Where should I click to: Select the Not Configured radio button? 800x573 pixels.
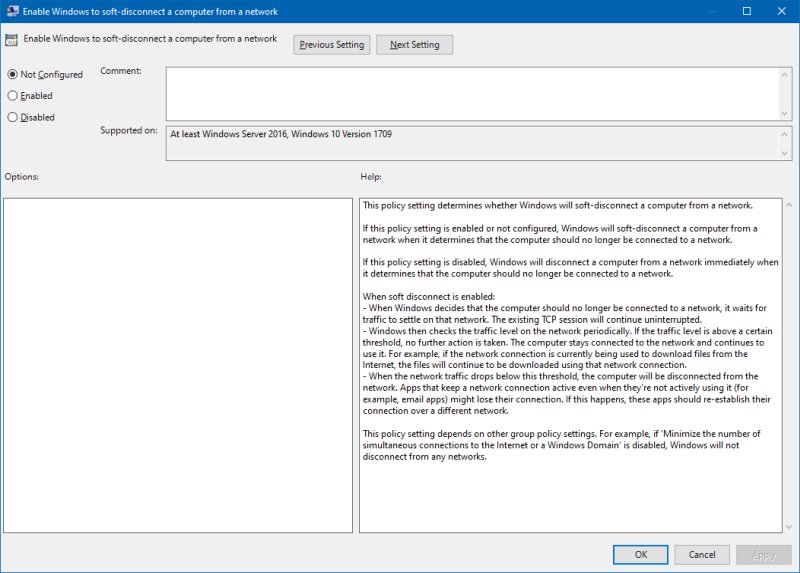[x=13, y=75]
